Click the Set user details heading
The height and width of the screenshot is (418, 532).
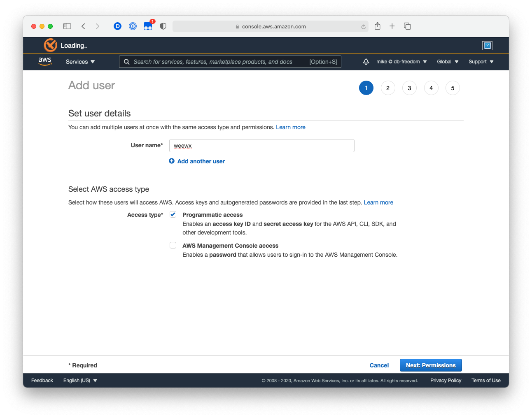(99, 114)
